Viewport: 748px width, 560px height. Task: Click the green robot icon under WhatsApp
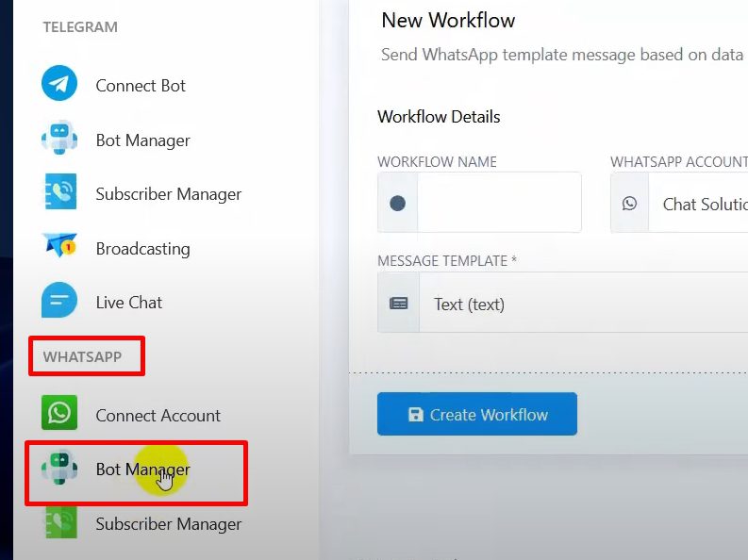pyautogui.click(x=59, y=469)
